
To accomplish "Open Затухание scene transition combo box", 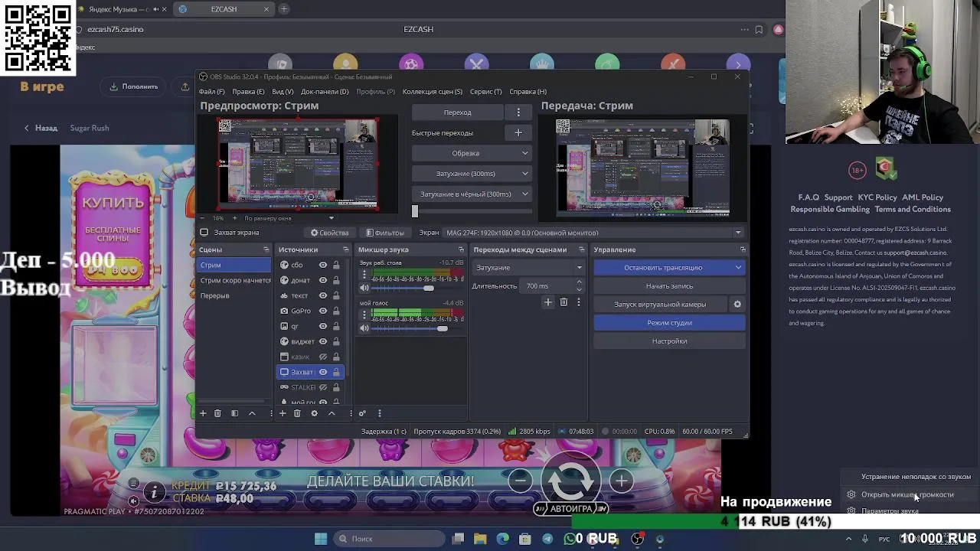I will click(x=528, y=268).
